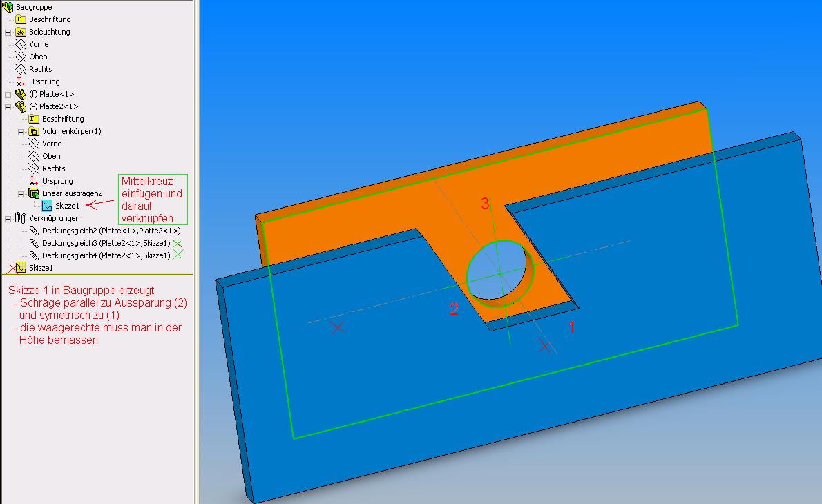Image resolution: width=822 pixels, height=504 pixels.
Task: Select the Baugruppe assembly icon
Action: click(8, 7)
